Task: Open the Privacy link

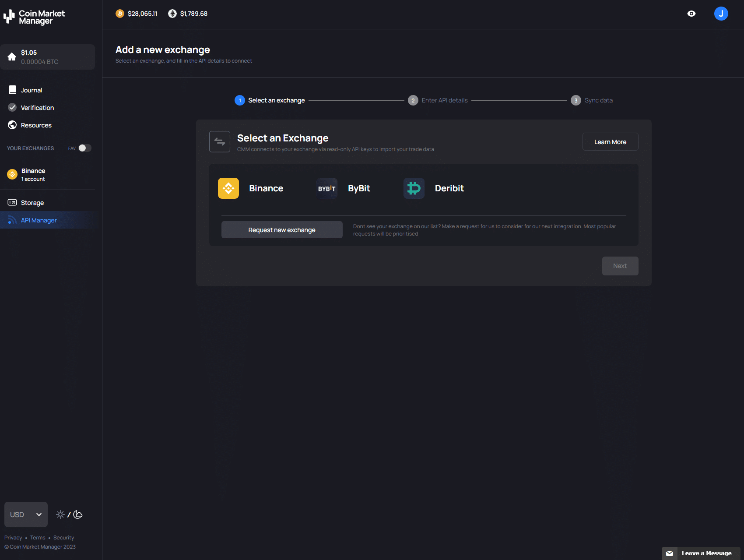Action: (x=13, y=538)
